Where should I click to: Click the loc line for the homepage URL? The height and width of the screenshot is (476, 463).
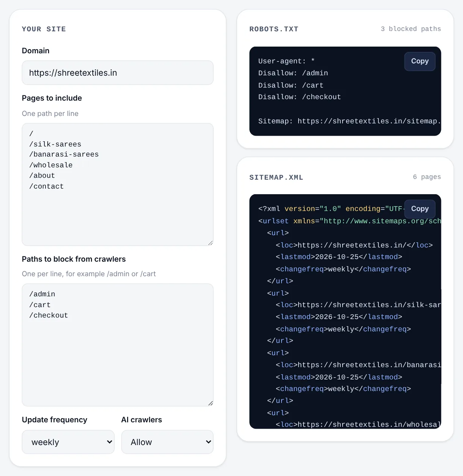[354, 245]
